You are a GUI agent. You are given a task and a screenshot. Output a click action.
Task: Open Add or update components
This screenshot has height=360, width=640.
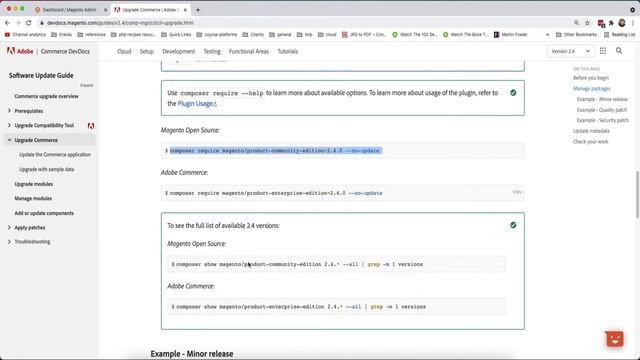coord(44,213)
